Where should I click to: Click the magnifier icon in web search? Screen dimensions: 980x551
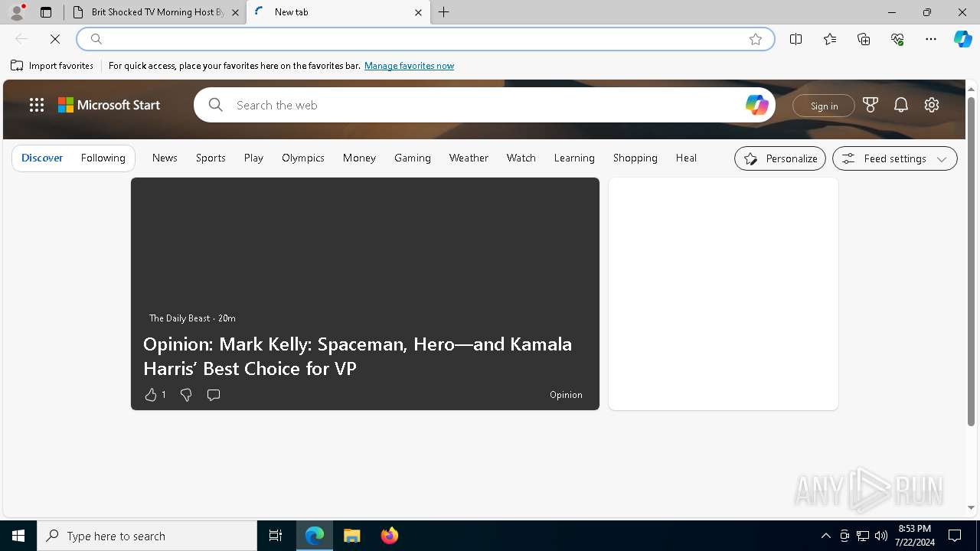216,105
